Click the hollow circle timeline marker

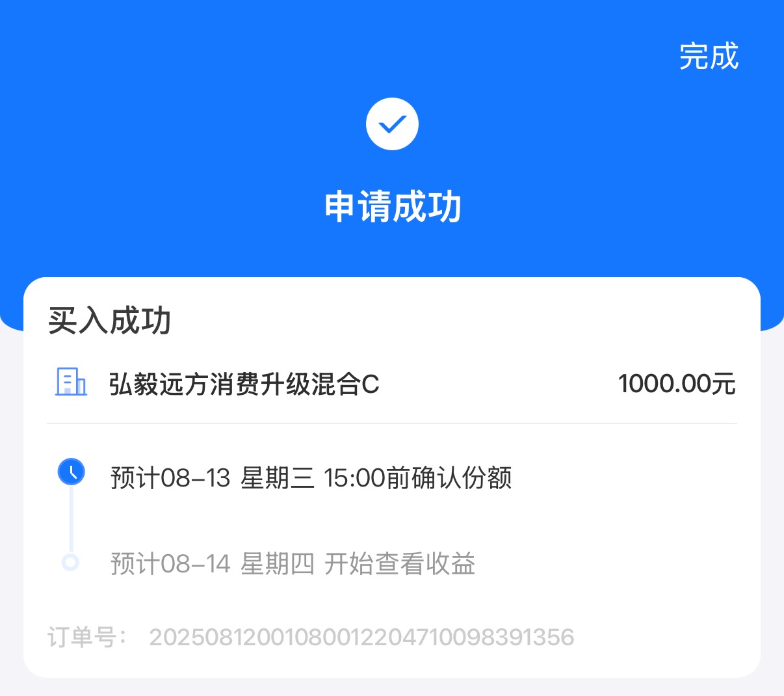pyautogui.click(x=70, y=562)
